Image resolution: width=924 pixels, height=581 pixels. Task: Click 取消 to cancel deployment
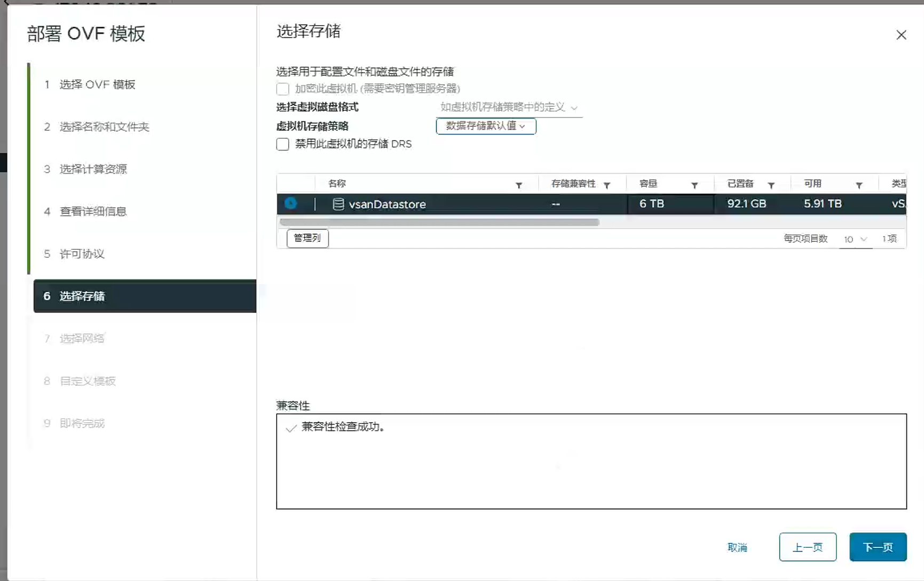point(737,547)
